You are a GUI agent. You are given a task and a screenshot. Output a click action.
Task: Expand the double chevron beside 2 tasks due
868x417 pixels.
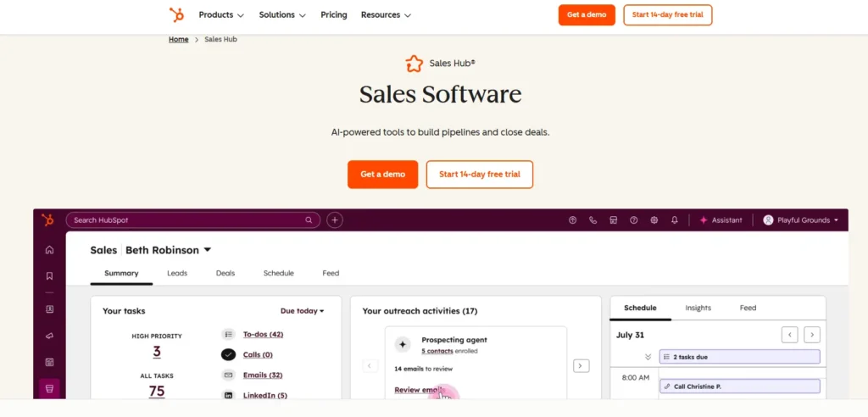coord(648,357)
